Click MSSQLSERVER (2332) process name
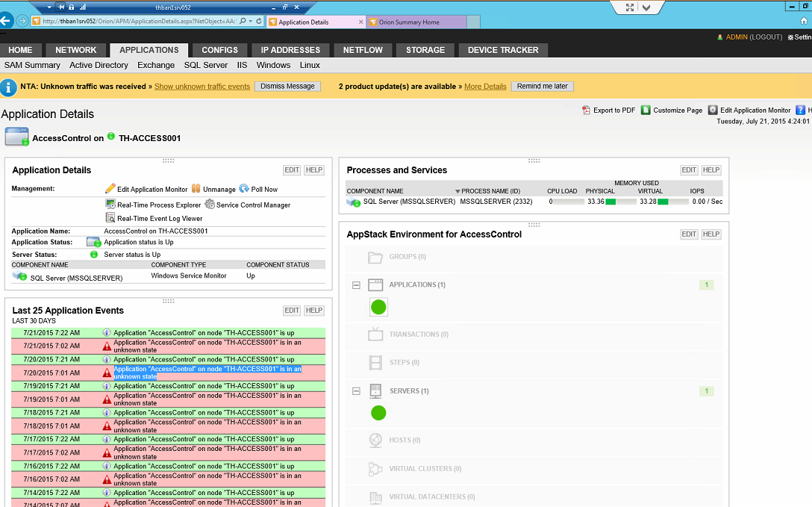 click(496, 202)
